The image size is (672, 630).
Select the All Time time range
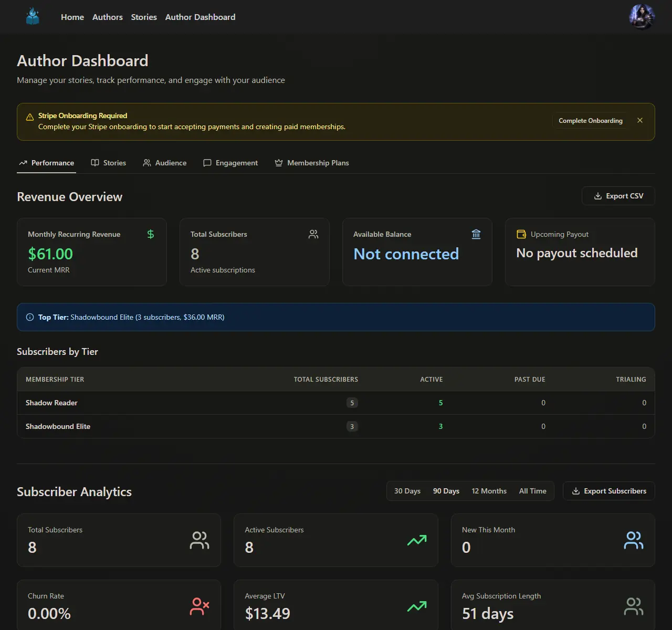(x=532, y=491)
